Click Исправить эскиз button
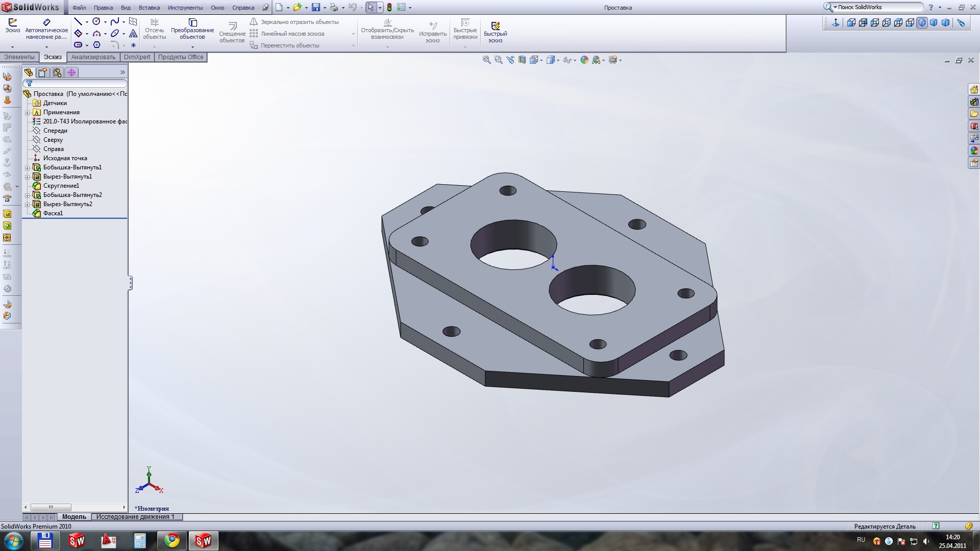The image size is (980, 551). click(433, 33)
